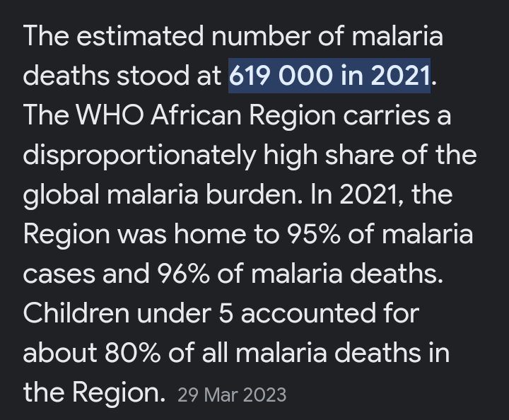Click the '95%' figure in the snippet

(x=314, y=234)
